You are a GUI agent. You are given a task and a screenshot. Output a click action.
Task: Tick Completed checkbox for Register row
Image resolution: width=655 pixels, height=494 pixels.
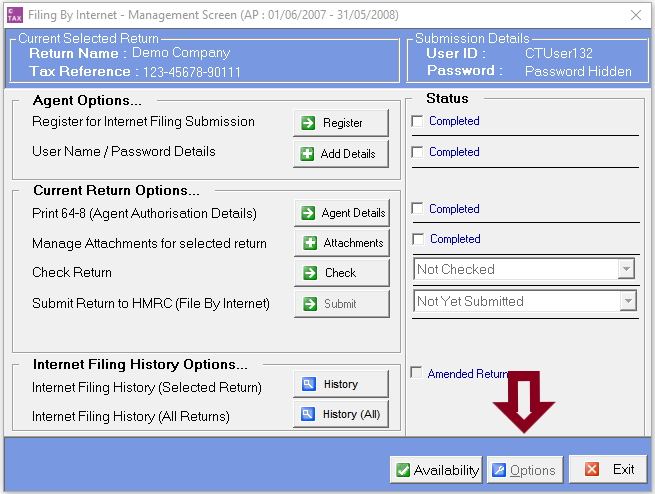[417, 121]
